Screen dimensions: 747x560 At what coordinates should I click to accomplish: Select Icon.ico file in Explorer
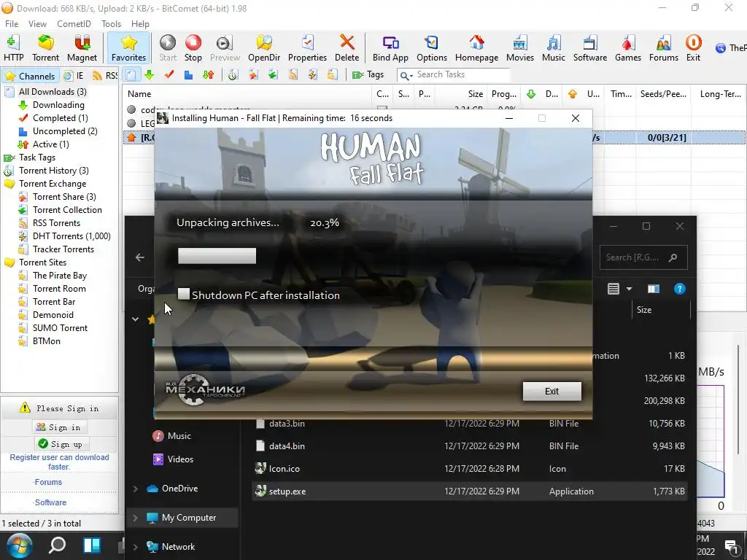tap(469, 469)
